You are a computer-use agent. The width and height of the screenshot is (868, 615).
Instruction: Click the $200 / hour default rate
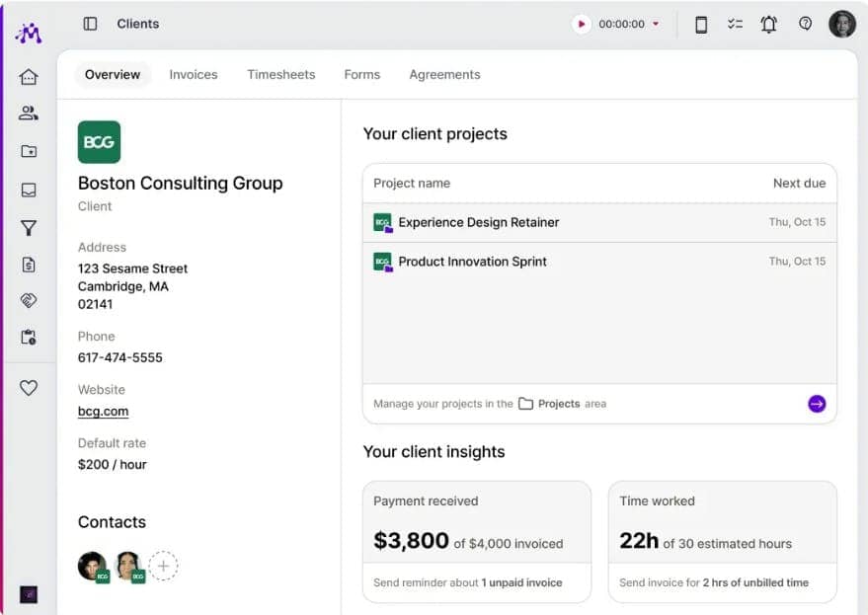(x=113, y=464)
